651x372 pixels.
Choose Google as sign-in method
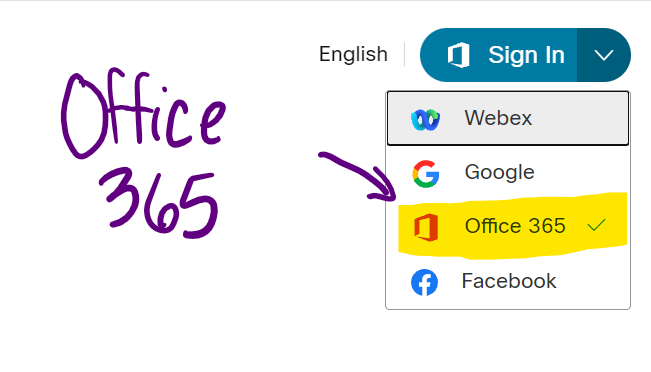[508, 173]
